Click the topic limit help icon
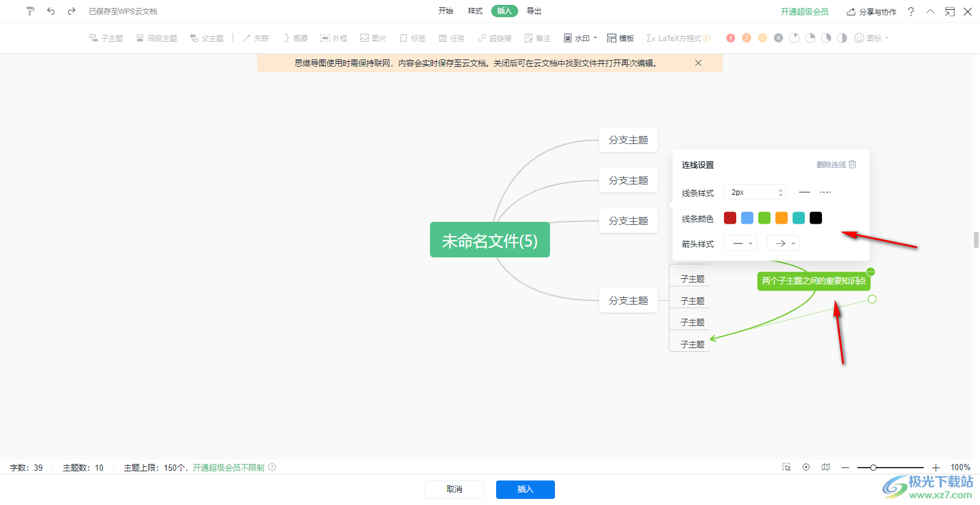The width and height of the screenshot is (980, 505). point(272,467)
